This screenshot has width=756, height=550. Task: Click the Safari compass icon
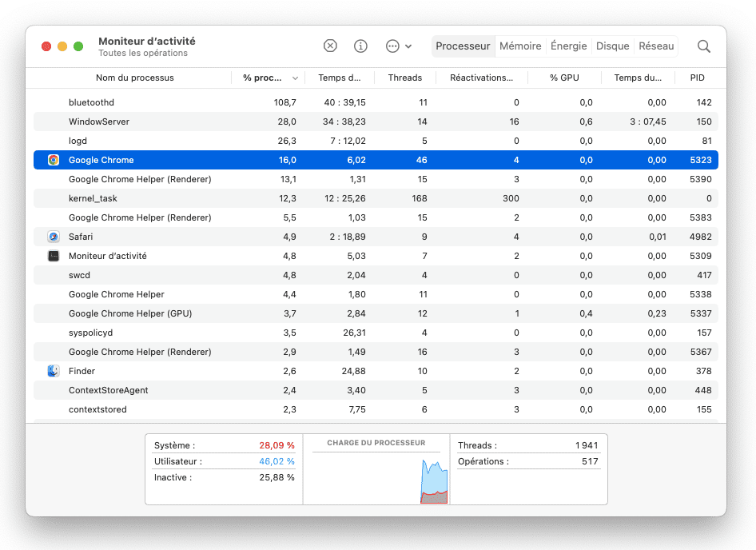54,237
